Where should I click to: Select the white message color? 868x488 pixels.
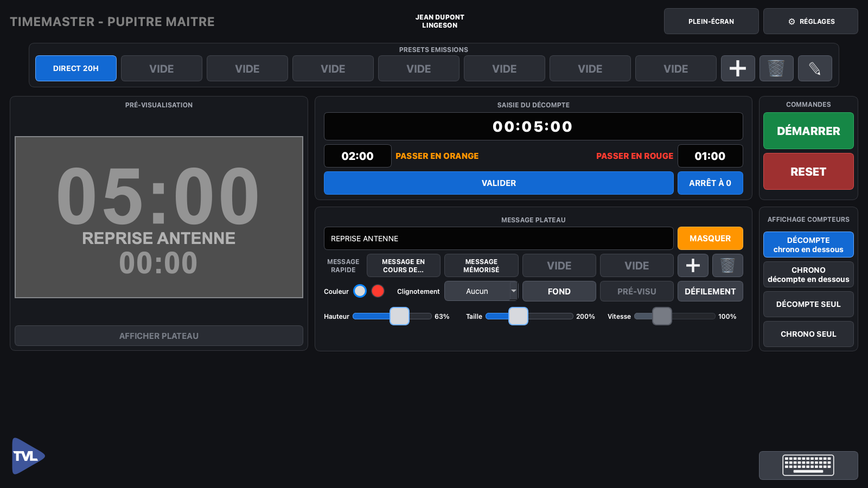[x=360, y=291]
